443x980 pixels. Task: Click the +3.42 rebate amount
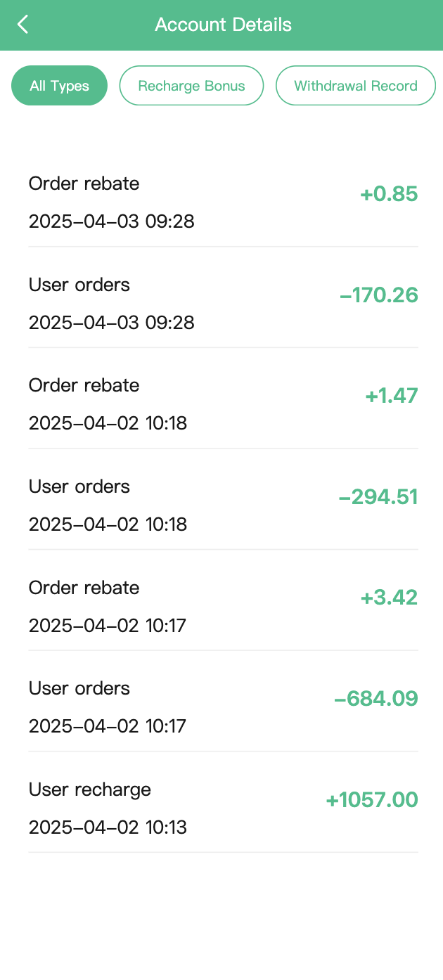pos(389,598)
